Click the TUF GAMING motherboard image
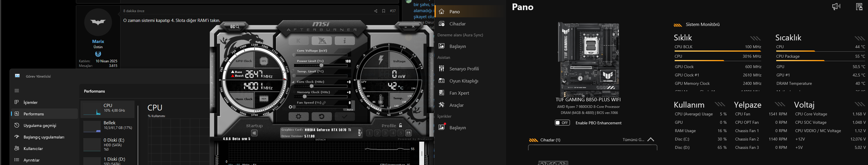The image size is (868, 165). coord(588,59)
